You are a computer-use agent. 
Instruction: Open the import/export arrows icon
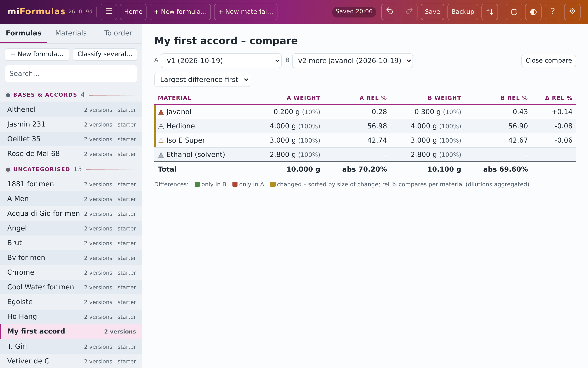(490, 12)
